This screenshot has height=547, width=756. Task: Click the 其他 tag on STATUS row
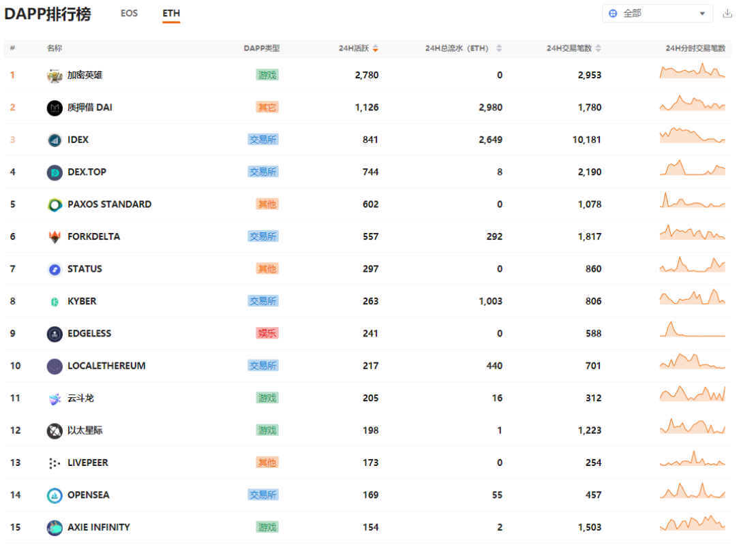coord(267,269)
